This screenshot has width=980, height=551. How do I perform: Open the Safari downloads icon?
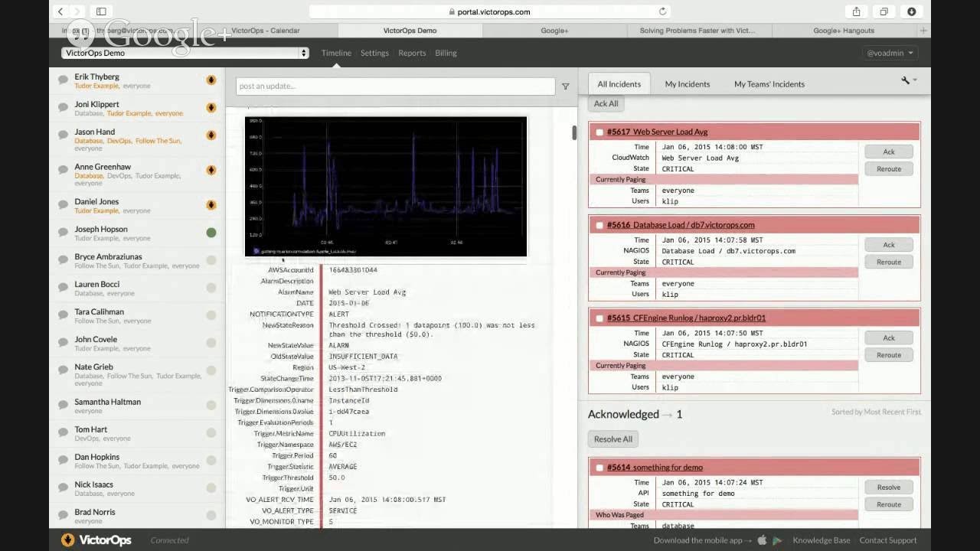coord(912,11)
